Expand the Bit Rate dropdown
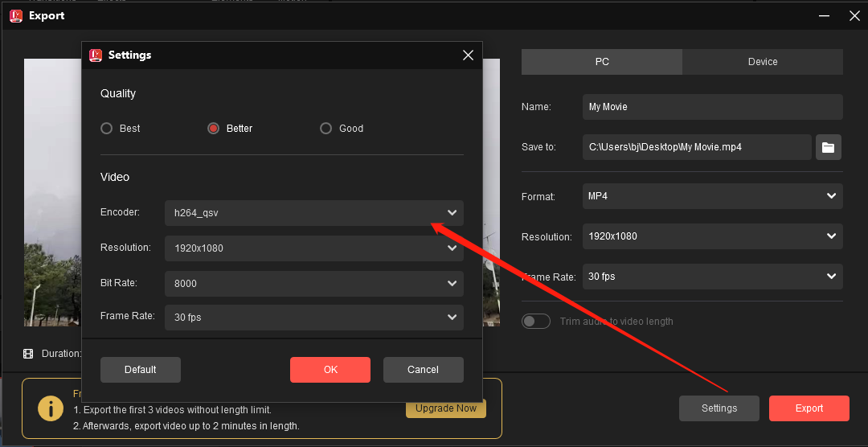Viewport: 868px width, 447px height. click(314, 284)
